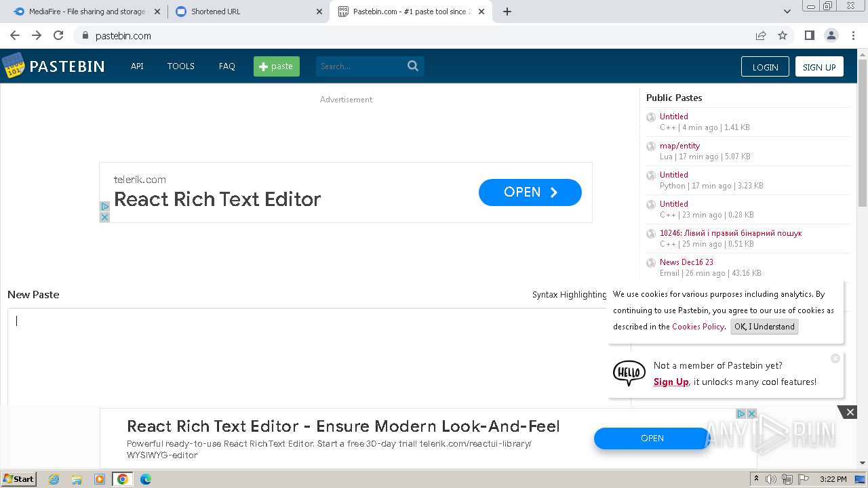Open the TOOLS menu item

tap(181, 66)
